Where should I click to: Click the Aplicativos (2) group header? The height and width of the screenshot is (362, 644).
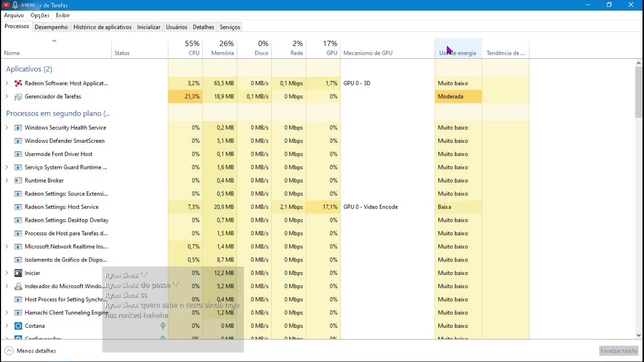pos(29,69)
